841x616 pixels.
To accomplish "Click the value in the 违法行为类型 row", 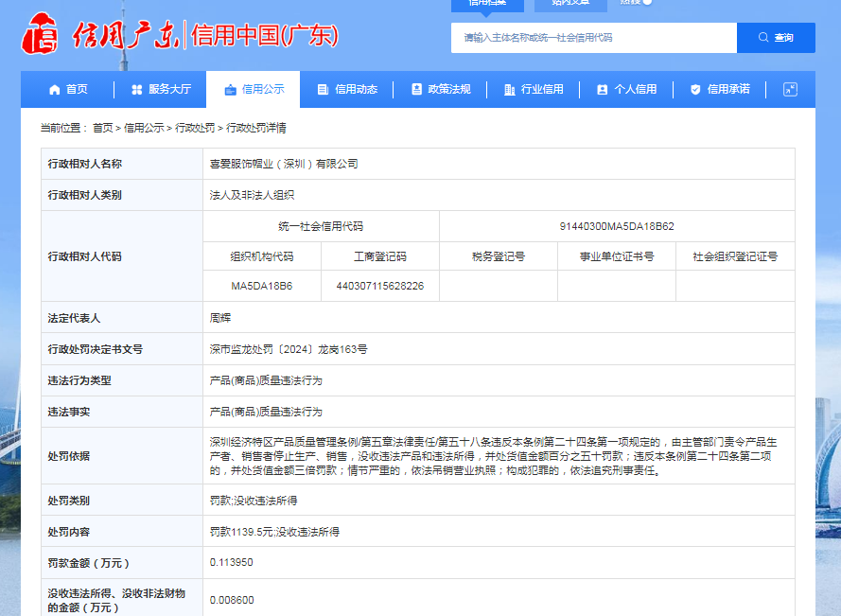I will click(x=266, y=380).
